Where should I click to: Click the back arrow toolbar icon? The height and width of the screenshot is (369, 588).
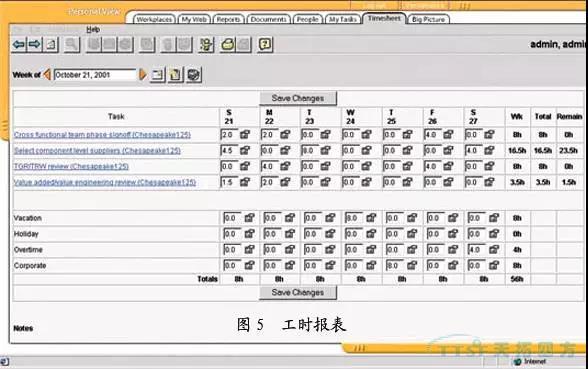19,45
